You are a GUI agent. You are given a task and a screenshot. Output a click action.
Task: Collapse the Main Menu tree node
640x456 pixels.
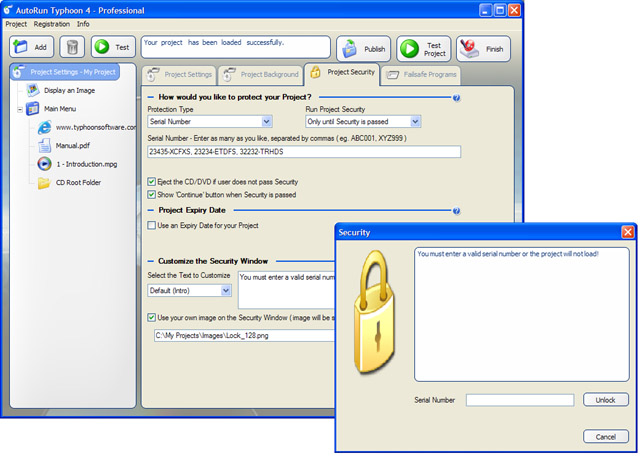click(20, 109)
